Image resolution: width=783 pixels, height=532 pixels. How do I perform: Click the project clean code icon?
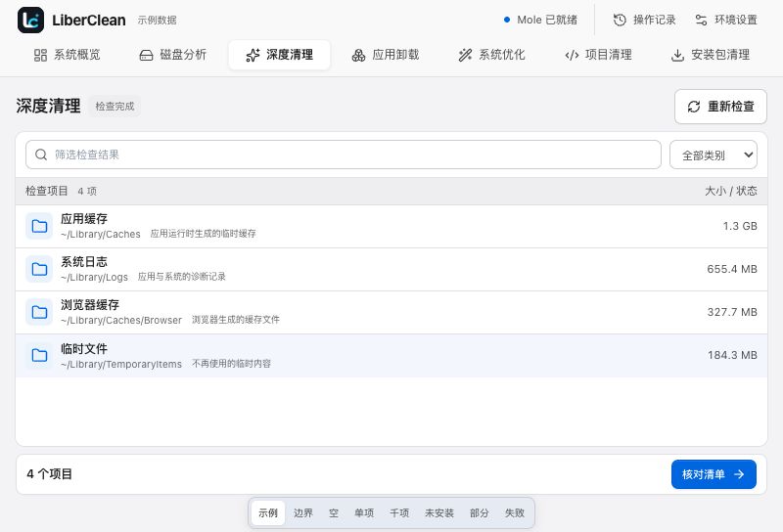click(572, 55)
